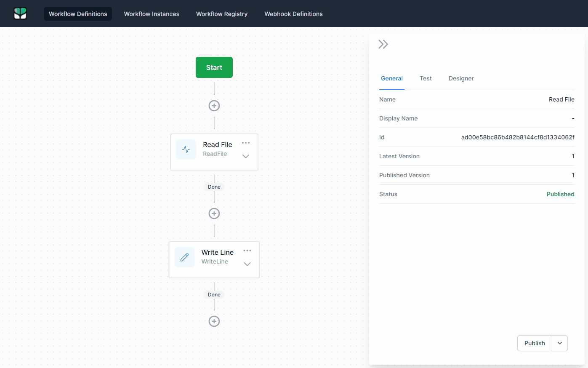Screen dimensions: 588x368
Task: Click the plus icon below Start
Action: pyautogui.click(x=214, y=106)
